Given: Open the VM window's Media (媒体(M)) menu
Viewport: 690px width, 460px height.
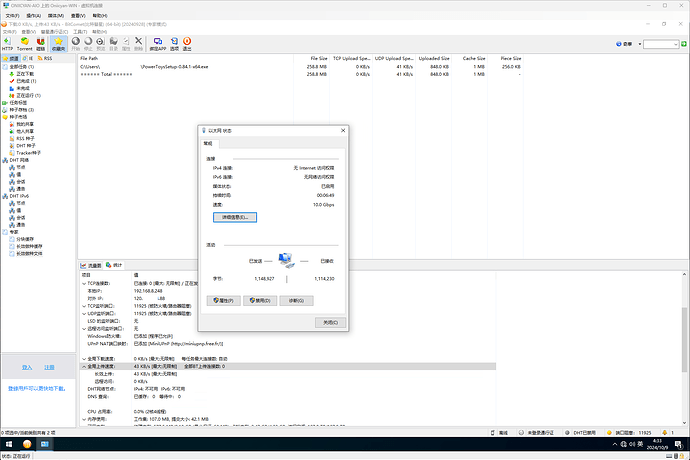Looking at the screenshot, I should [x=56, y=16].
